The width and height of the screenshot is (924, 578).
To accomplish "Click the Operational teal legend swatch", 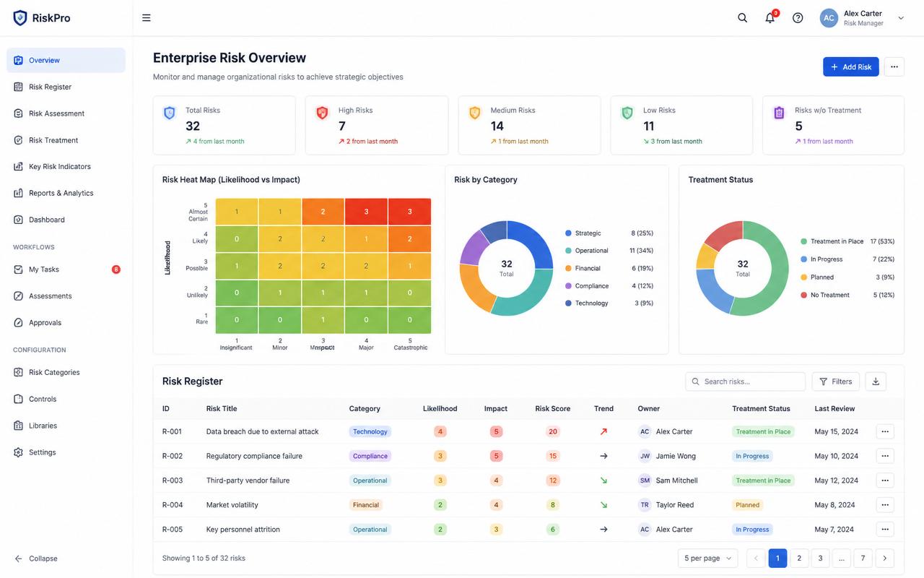I will pos(569,251).
